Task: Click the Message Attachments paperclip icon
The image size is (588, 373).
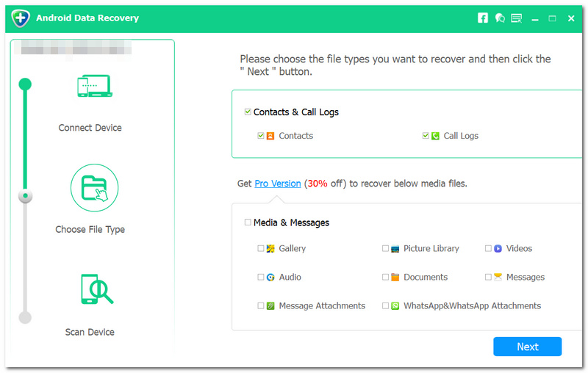Action: coord(270,306)
